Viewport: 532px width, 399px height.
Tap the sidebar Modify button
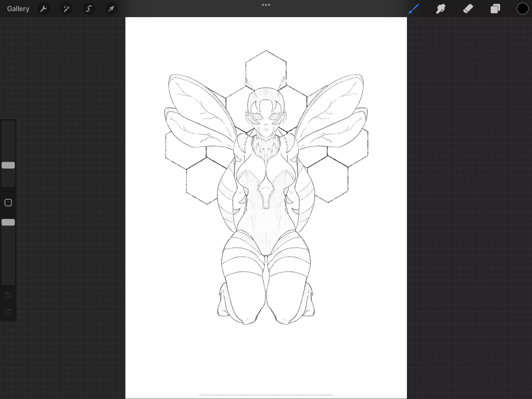click(x=8, y=203)
